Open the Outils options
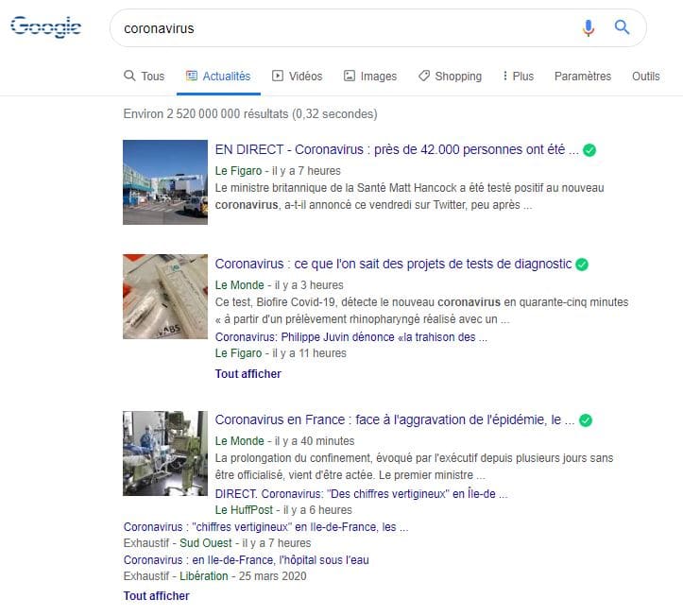 coord(645,77)
